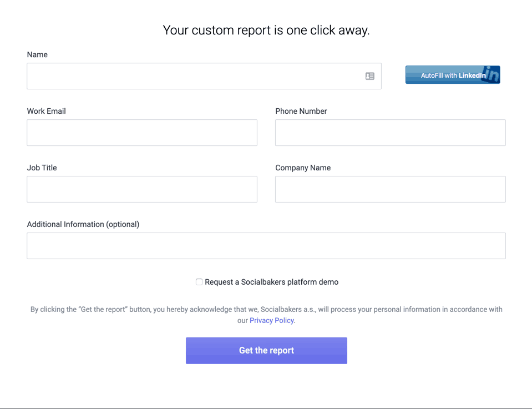
Task: Click the "Work Email" label
Action: click(47, 111)
